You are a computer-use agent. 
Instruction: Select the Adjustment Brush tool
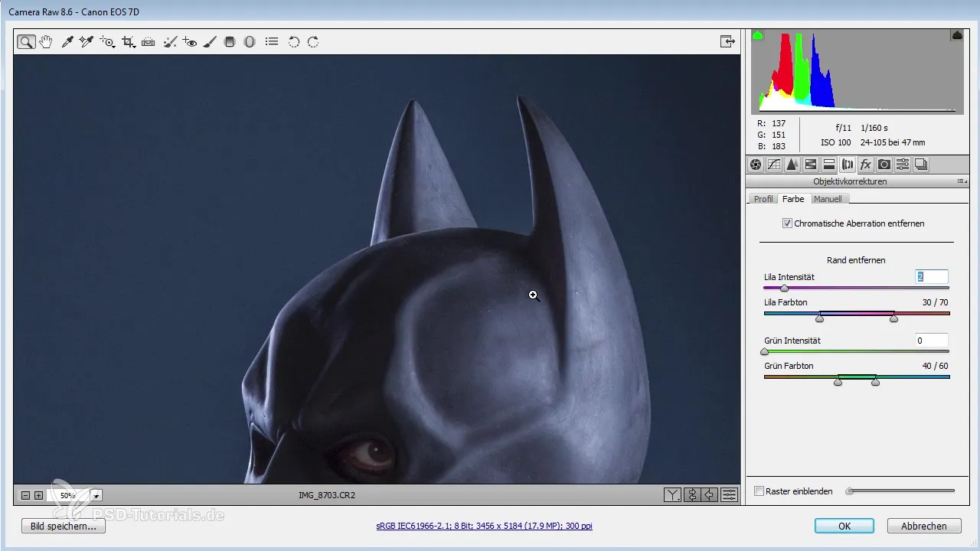click(209, 42)
